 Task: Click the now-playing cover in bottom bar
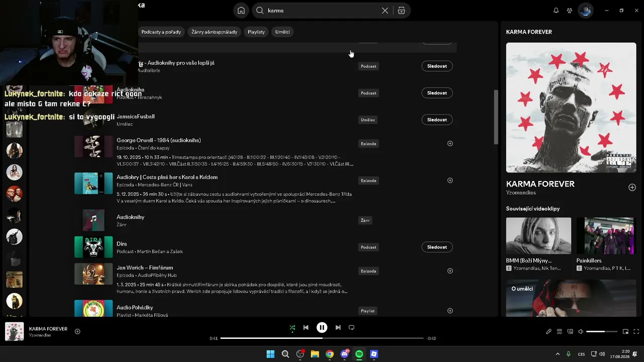click(x=14, y=332)
